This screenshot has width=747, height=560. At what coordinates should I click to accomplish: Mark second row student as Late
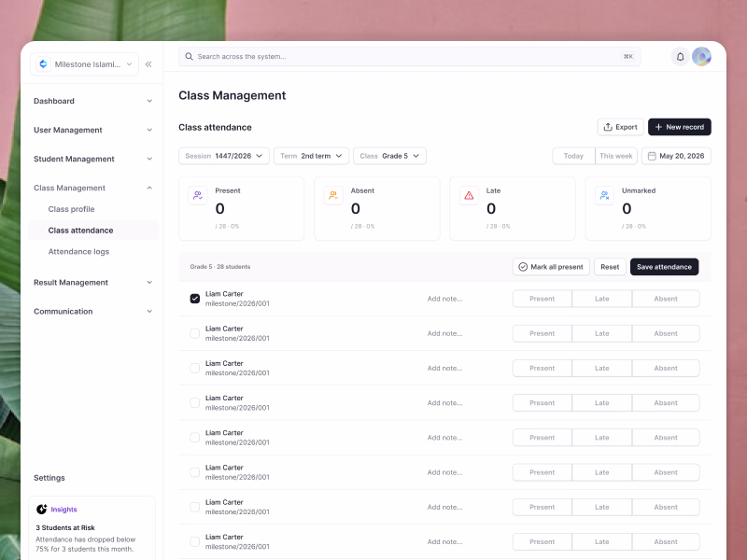point(601,333)
